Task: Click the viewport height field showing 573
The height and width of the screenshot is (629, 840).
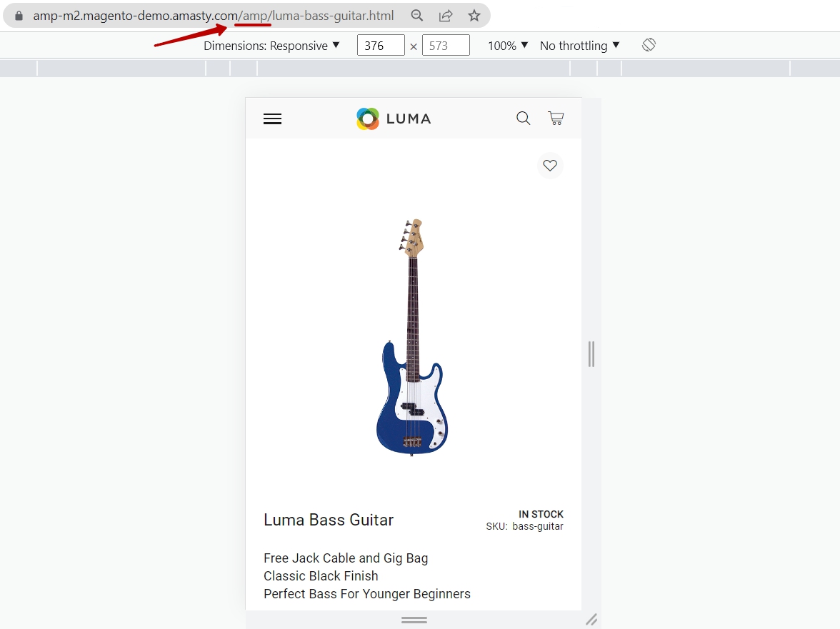Action: [x=446, y=45]
